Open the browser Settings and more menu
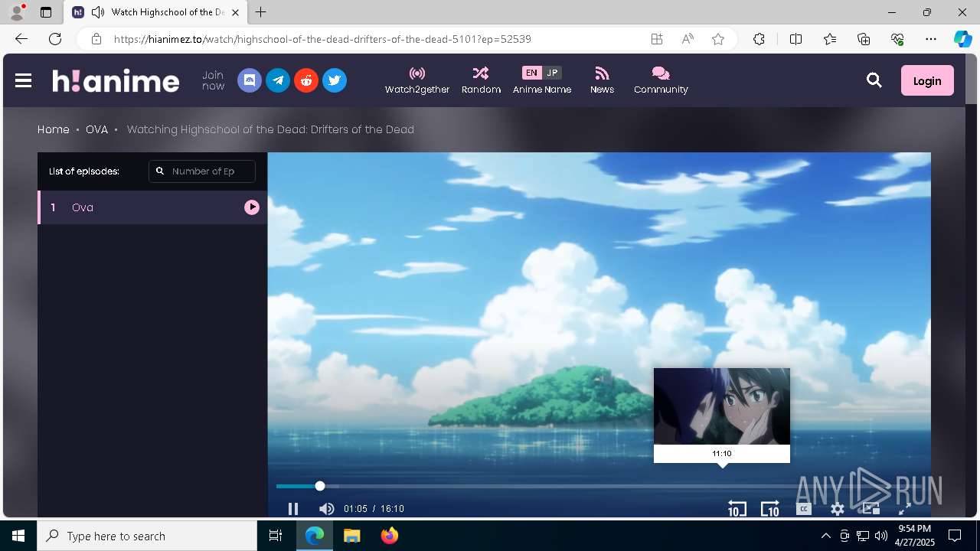Image resolution: width=980 pixels, height=551 pixels. tap(931, 39)
